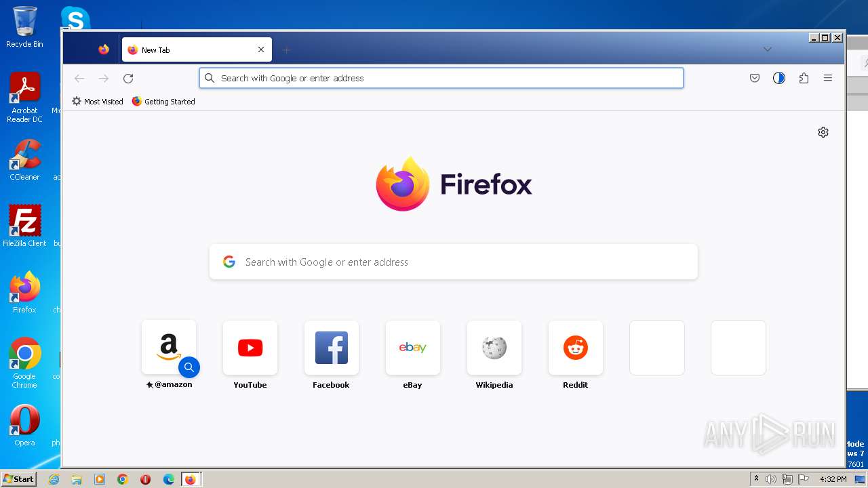Open the @amazon shortcut tile
The image size is (868, 488).
pyautogui.click(x=169, y=348)
